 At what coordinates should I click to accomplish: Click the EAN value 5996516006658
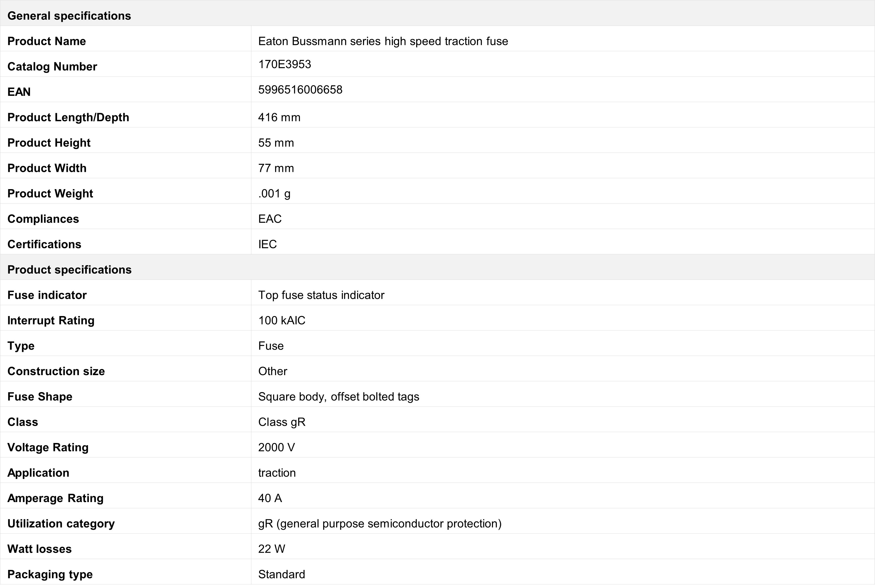[300, 90]
